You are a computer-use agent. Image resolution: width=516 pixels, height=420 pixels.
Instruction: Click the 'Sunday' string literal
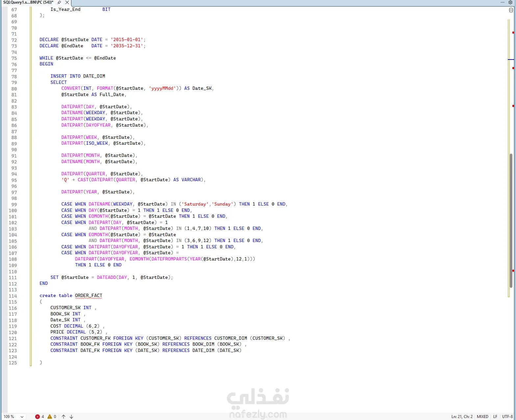pos(222,204)
